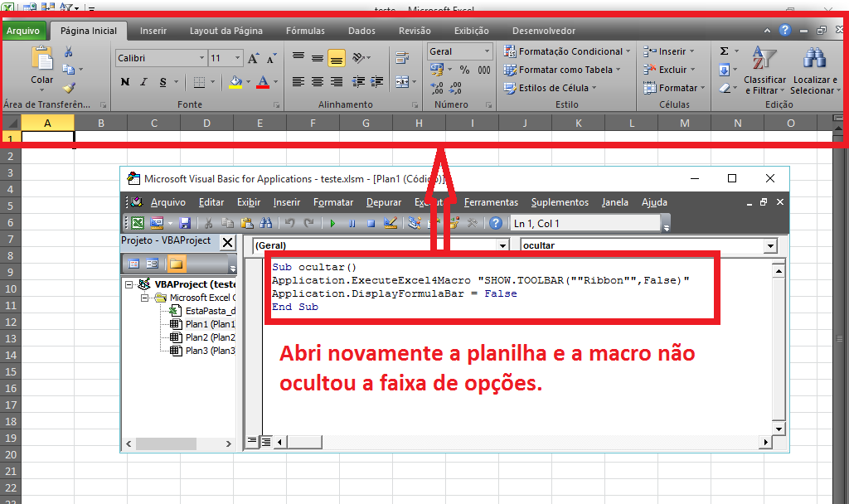Viewport: 849px width, 504px height.
Task: Open the Calibri font name dropdown
Action: click(x=201, y=58)
